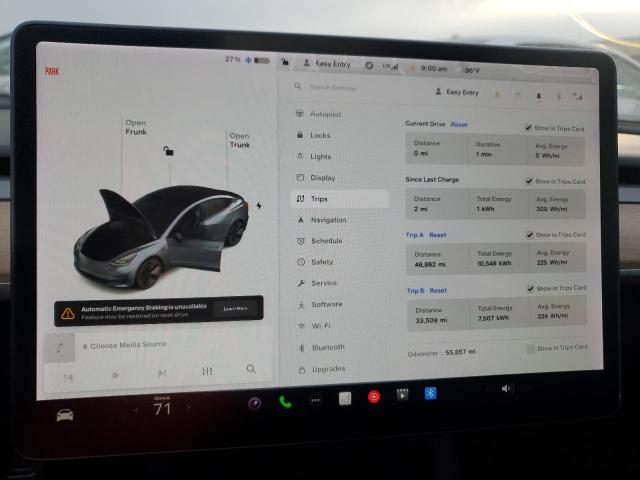
Task: Click the bell notifications icon in settings header
Action: pyautogui.click(x=538, y=96)
